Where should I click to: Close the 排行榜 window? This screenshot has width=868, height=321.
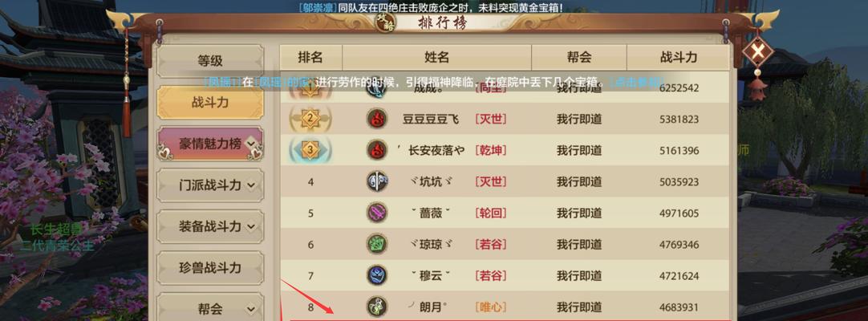[758, 53]
